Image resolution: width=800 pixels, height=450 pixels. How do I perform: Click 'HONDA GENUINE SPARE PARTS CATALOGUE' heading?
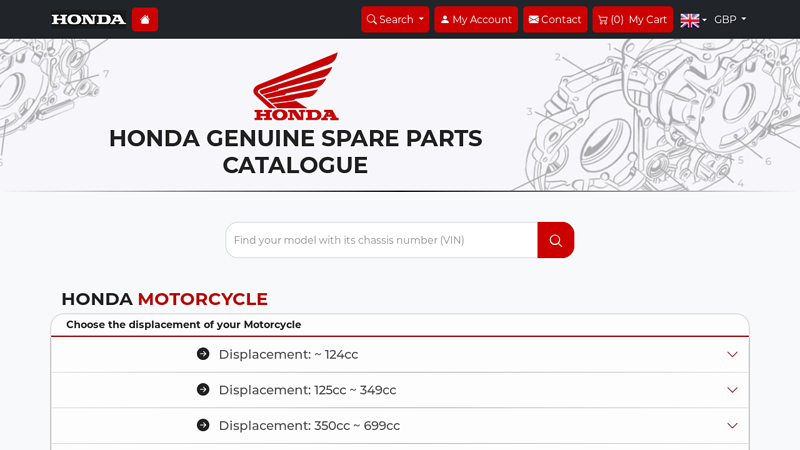point(295,152)
